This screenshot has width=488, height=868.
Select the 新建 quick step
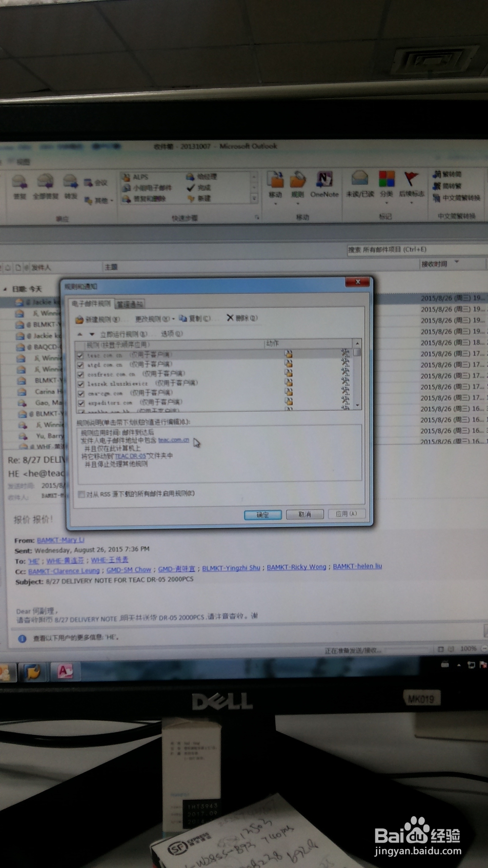click(199, 198)
